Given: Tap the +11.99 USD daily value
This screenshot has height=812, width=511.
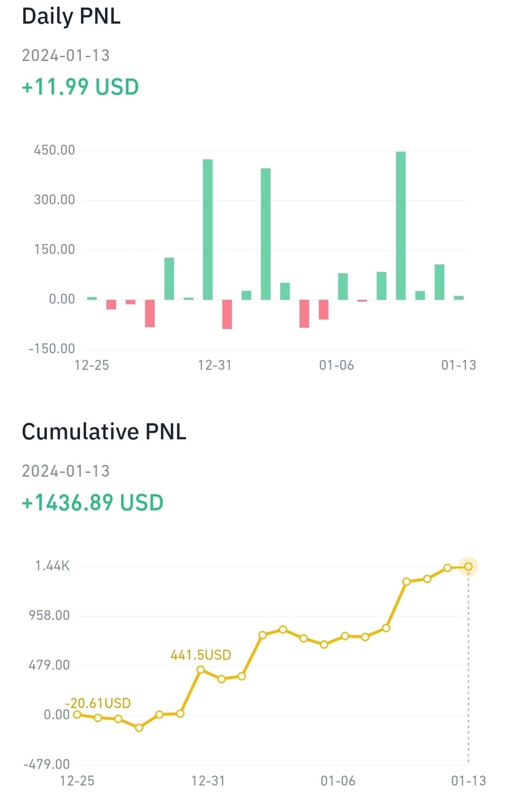Looking at the screenshot, I should point(80,87).
